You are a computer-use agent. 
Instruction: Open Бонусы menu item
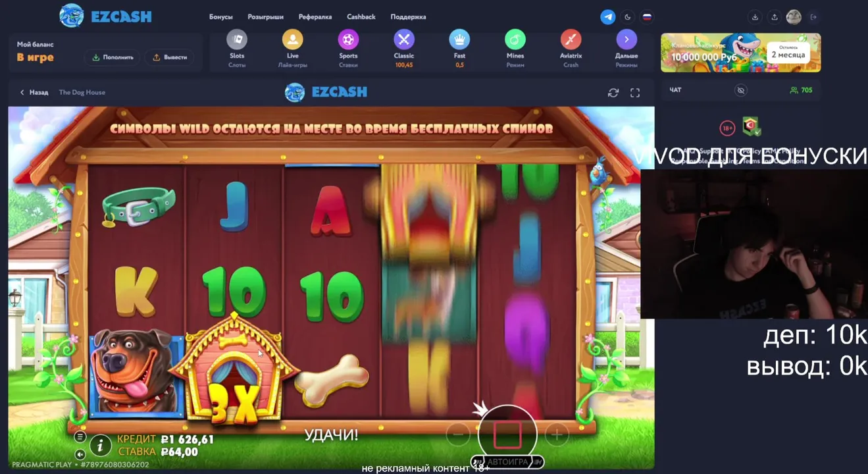click(221, 17)
